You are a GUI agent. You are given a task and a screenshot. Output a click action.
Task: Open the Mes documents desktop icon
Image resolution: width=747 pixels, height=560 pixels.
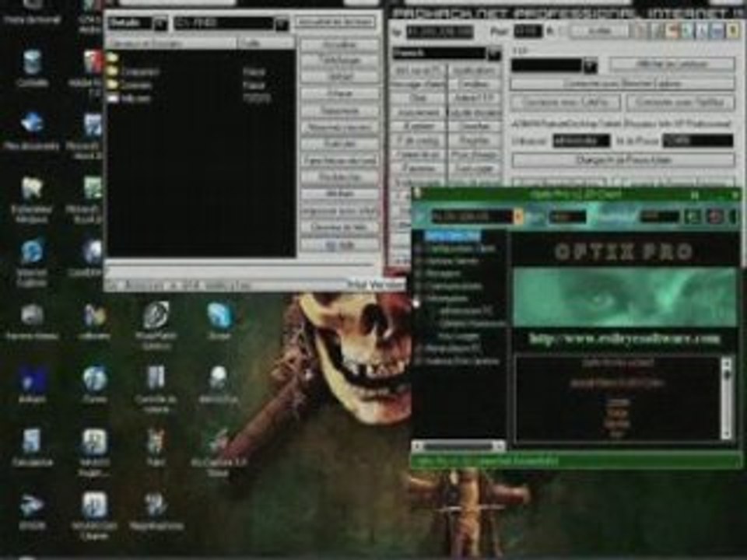(x=32, y=131)
